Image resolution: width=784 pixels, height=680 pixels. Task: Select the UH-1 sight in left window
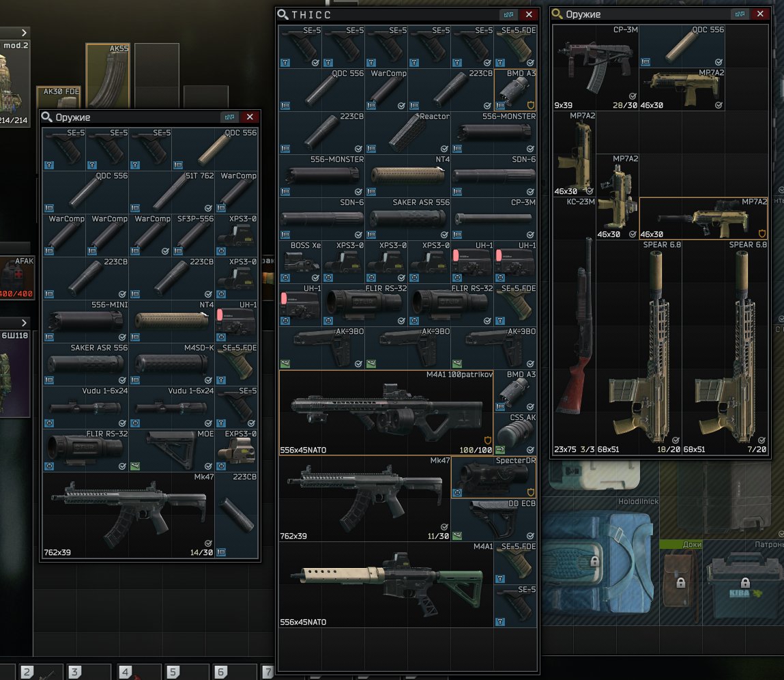point(236,322)
